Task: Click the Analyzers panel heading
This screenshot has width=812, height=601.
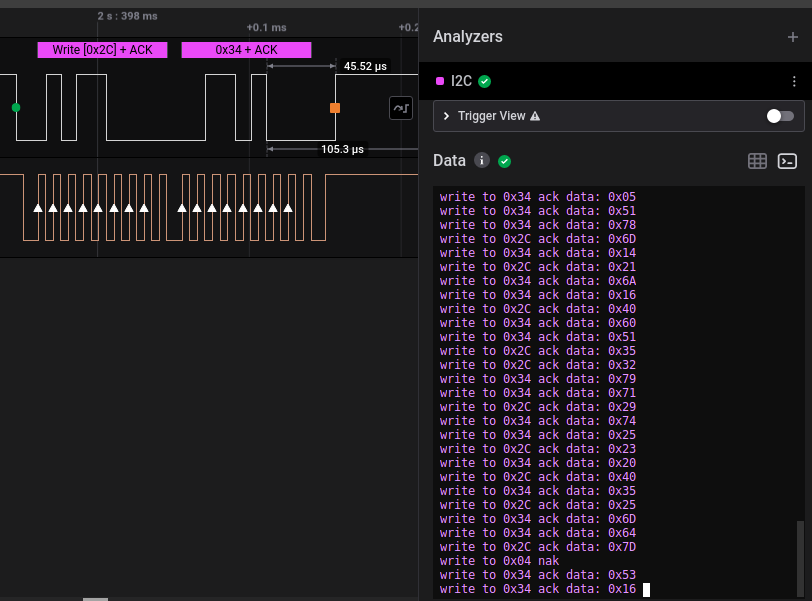Action: point(468,37)
